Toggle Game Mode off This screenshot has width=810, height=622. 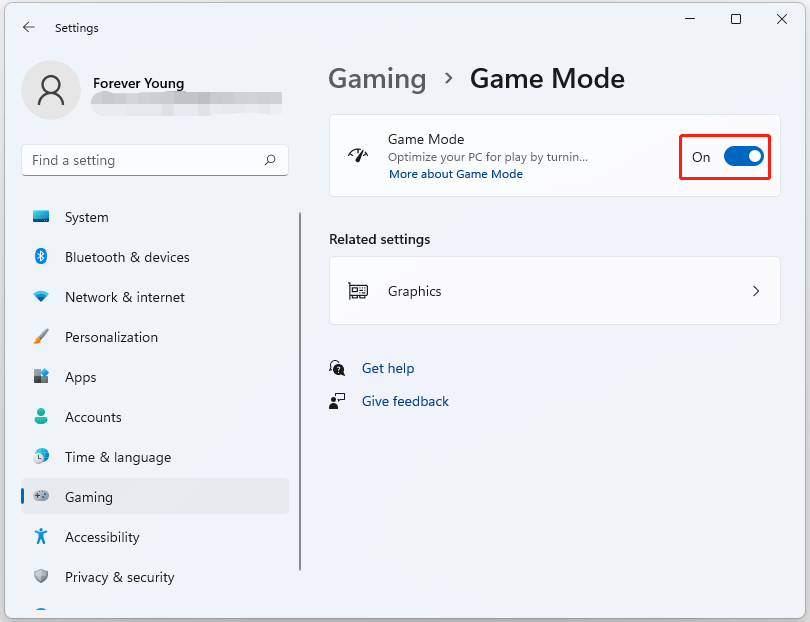(742, 156)
